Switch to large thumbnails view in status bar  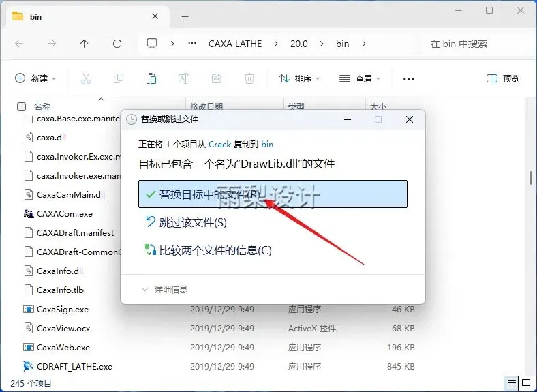point(526,382)
